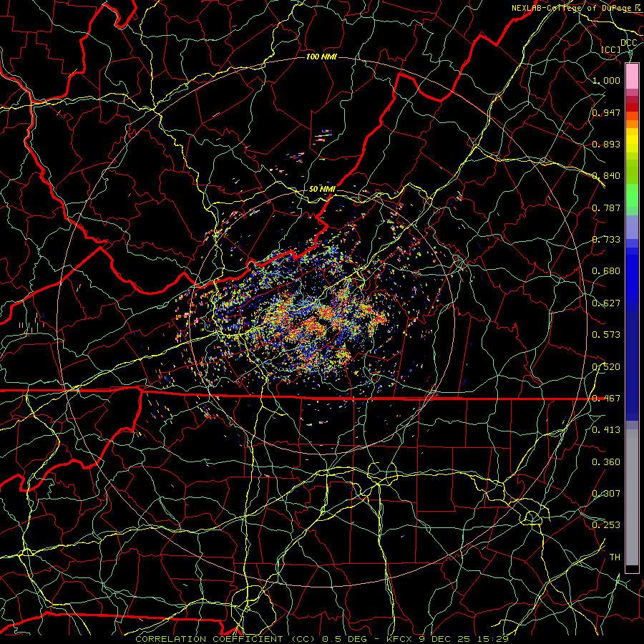Select the red segment of the color bar
The height and width of the screenshot is (644, 644).
pyautogui.click(x=632, y=107)
